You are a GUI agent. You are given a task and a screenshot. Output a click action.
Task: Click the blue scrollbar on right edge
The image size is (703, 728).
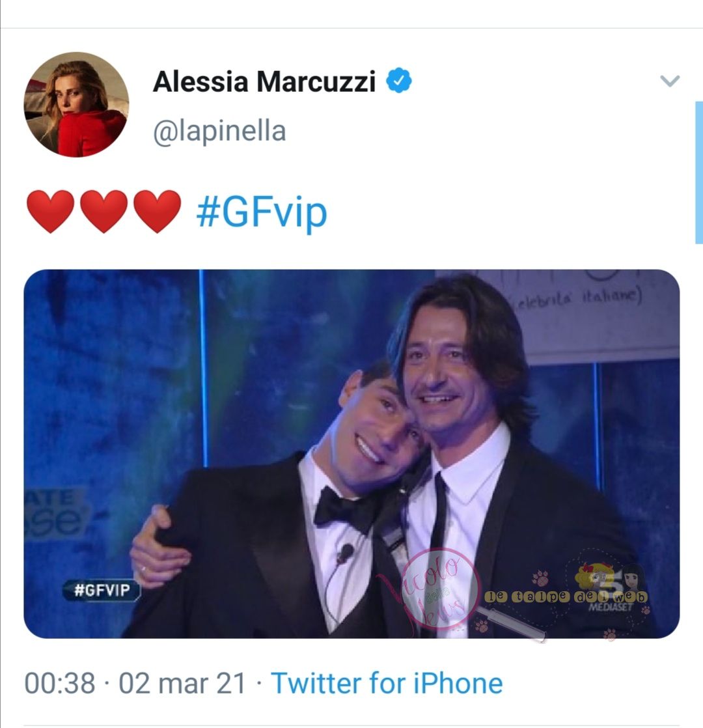(699, 173)
